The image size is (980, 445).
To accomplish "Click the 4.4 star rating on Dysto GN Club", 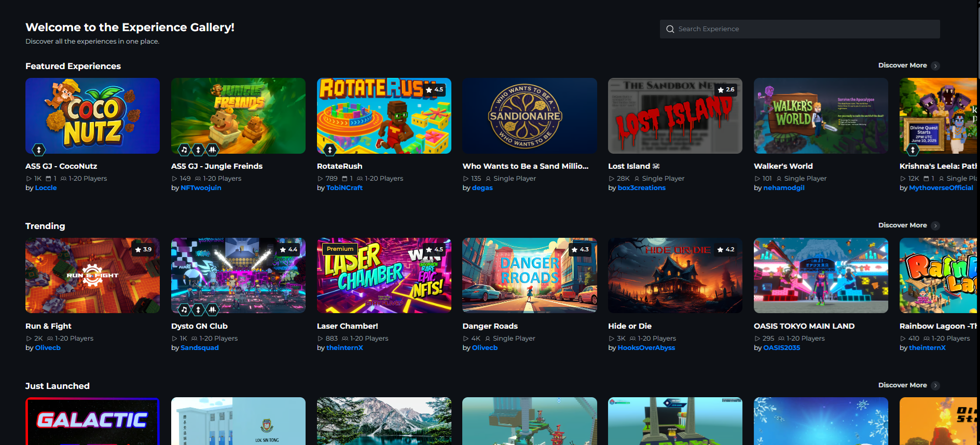I will 289,249.
